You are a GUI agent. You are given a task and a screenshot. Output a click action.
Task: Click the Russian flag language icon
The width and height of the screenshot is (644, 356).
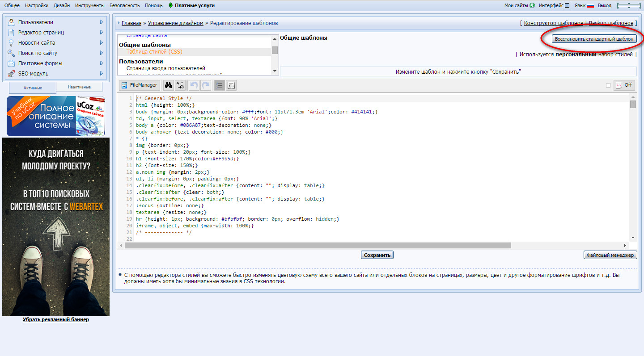(x=590, y=5)
